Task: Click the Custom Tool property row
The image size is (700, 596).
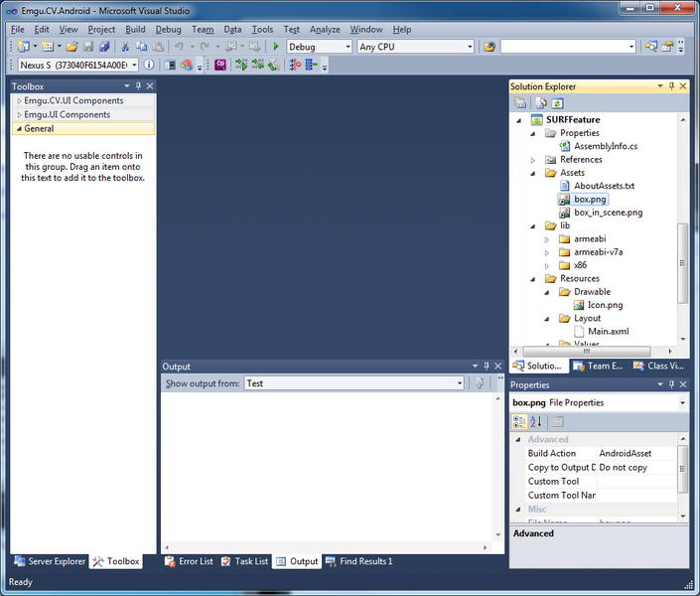Action: [x=602, y=481]
